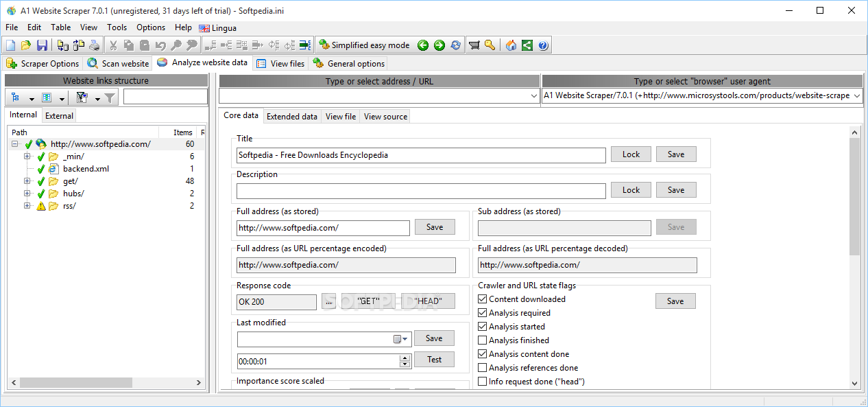868x407 pixels.
Task: Uncheck the Analysis started checkbox
Action: [x=483, y=327]
